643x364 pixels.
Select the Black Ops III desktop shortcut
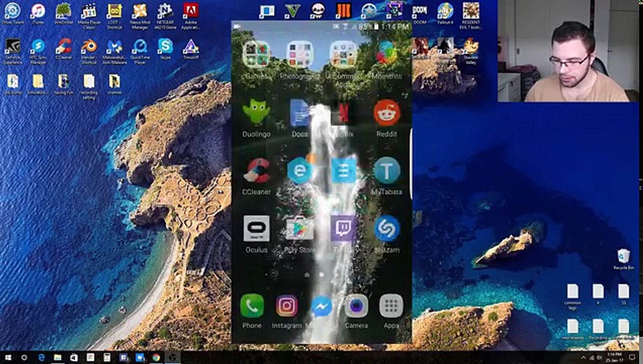[343, 11]
